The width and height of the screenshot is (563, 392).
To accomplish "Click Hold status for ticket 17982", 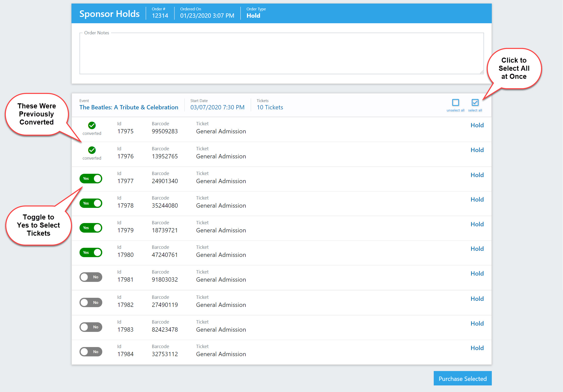I will click(x=477, y=299).
